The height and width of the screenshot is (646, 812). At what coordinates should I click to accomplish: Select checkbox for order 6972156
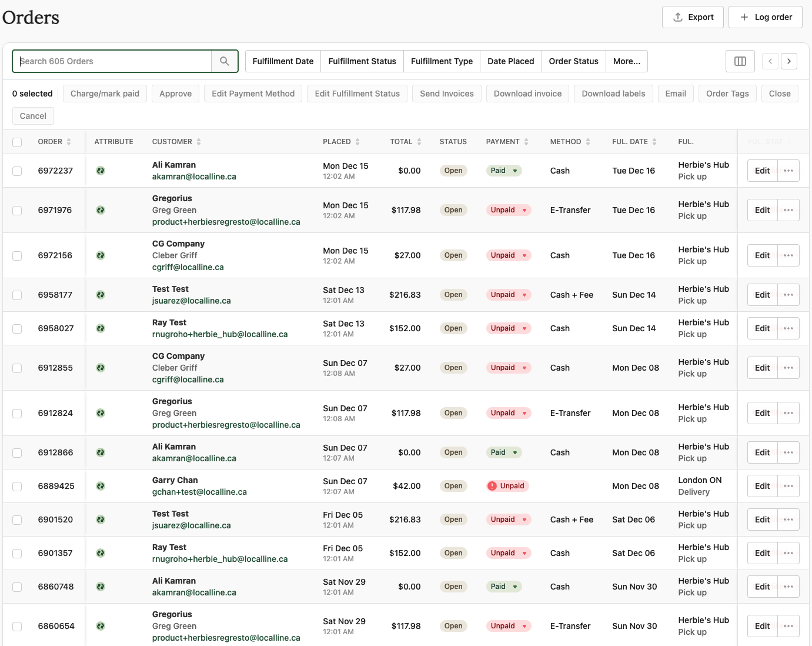pyautogui.click(x=17, y=255)
